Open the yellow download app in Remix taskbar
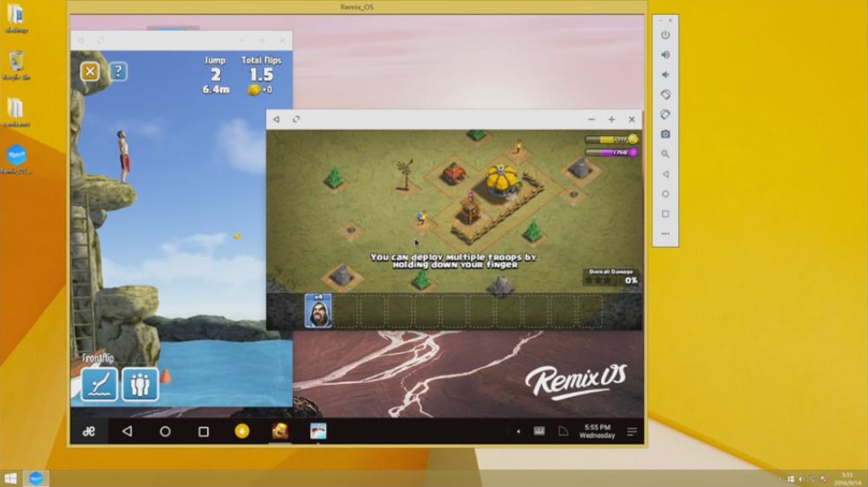The height and width of the screenshot is (487, 868). click(x=242, y=431)
